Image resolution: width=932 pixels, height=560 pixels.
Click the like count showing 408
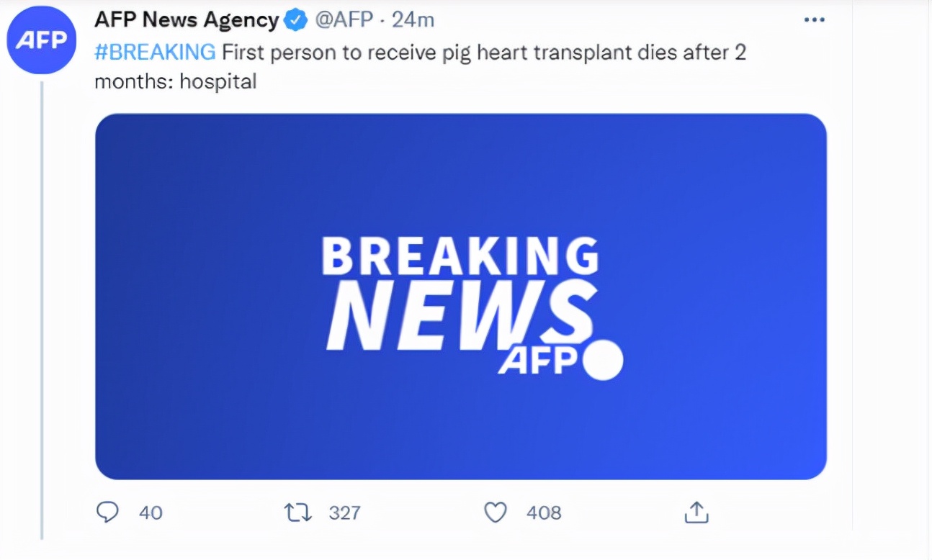(x=543, y=512)
